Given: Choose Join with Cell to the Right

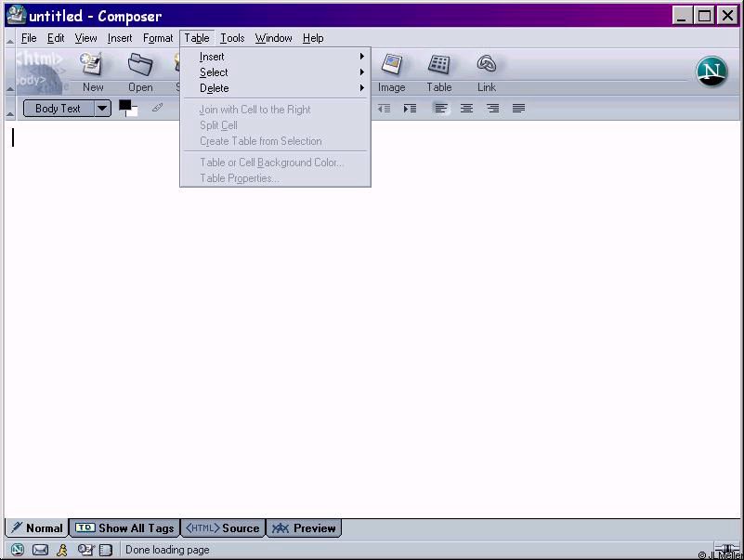Looking at the screenshot, I should pyautogui.click(x=275, y=110).
